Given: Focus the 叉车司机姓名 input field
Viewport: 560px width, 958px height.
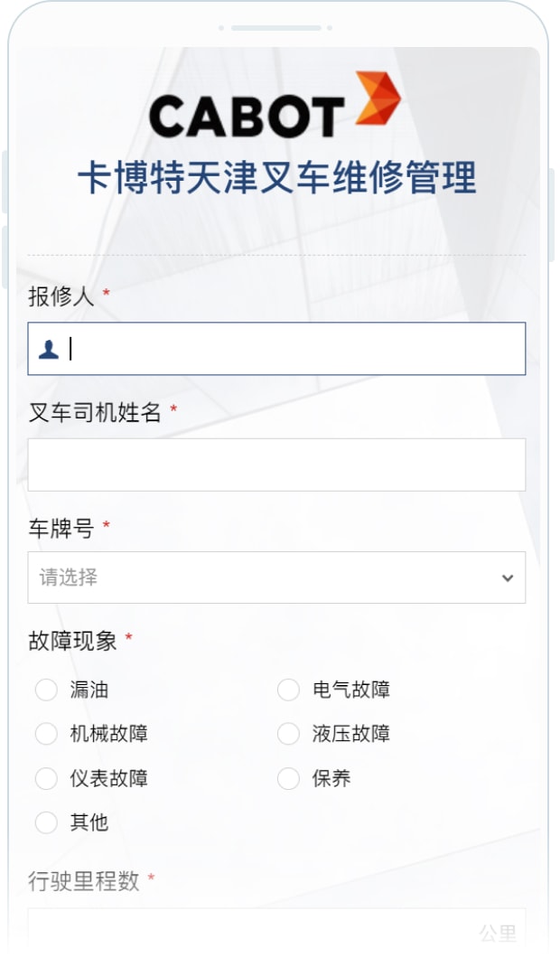Looking at the screenshot, I should point(276,465).
